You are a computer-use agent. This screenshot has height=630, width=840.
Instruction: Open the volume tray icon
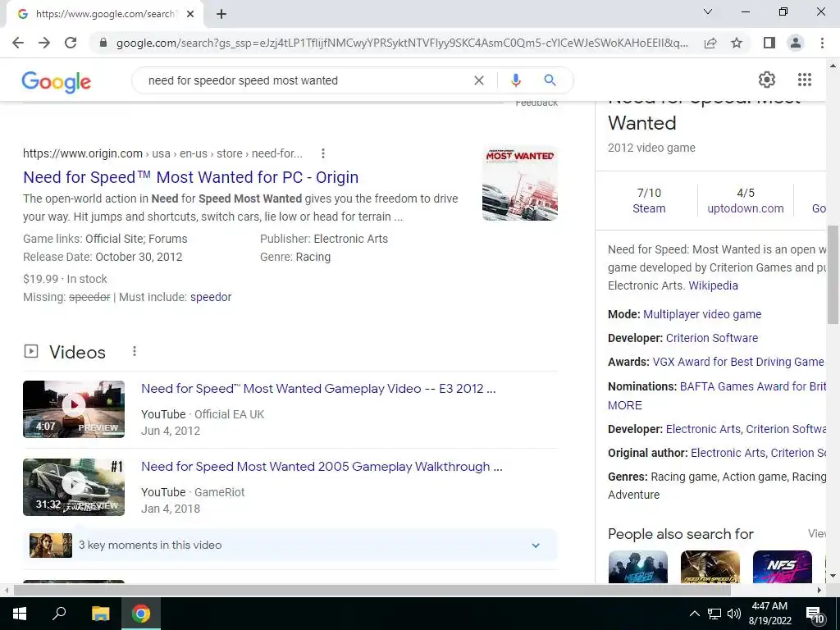point(734,614)
